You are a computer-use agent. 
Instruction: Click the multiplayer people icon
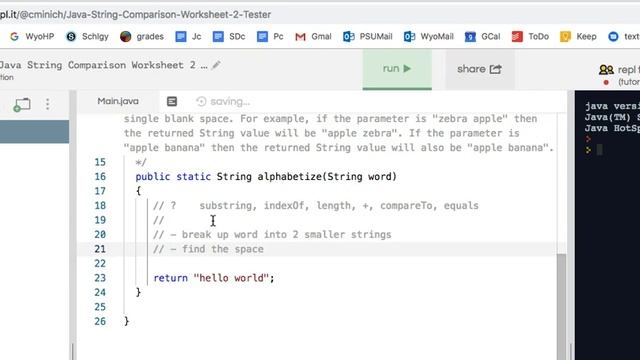[606, 70]
